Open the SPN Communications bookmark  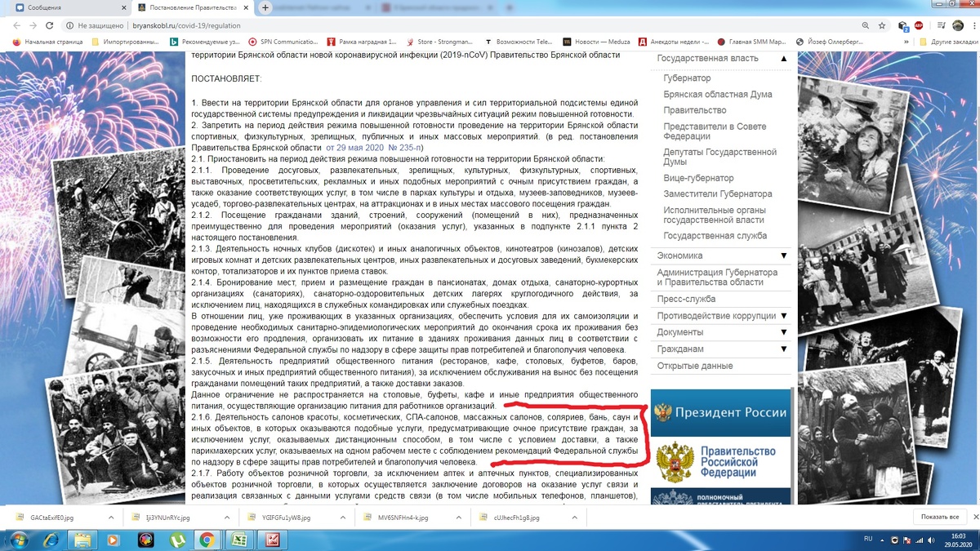pos(283,41)
